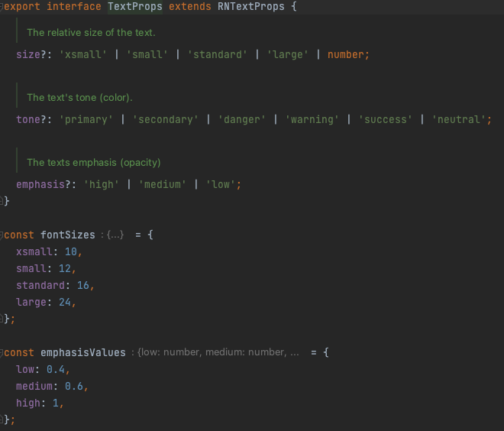Screen dimensions: 504x431
Task: Click the standard key in fontSizes
Action: click(x=40, y=285)
